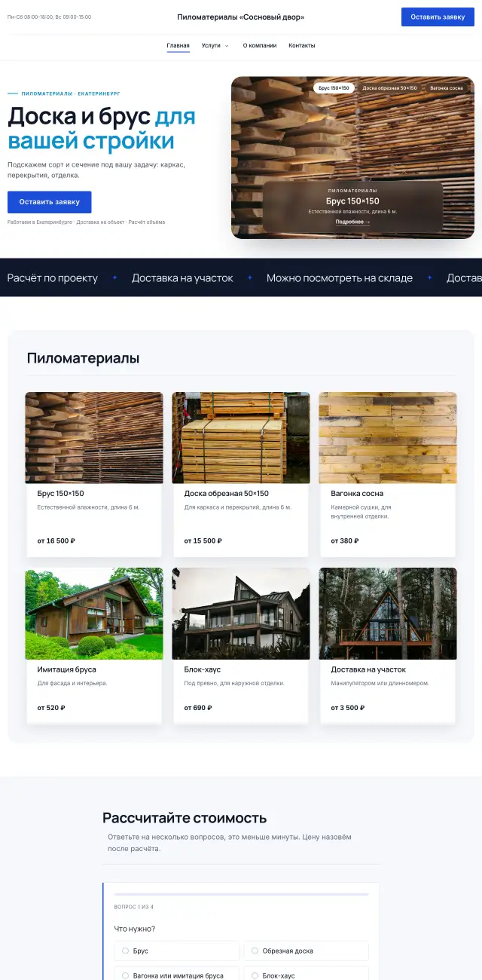This screenshot has height=980, width=482.
Task: Click the site title «Сосновый двор»
Action: [x=241, y=17]
